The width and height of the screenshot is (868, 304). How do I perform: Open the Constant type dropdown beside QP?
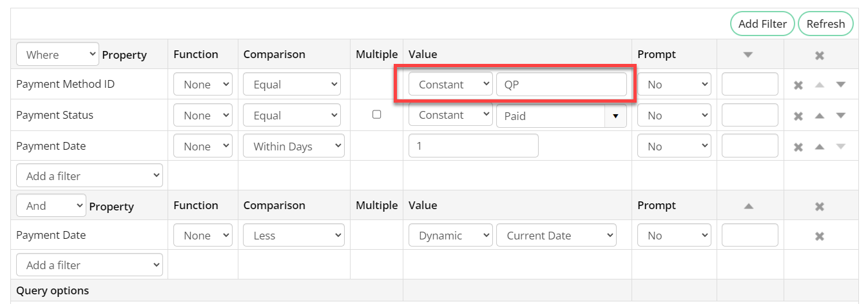pos(450,85)
